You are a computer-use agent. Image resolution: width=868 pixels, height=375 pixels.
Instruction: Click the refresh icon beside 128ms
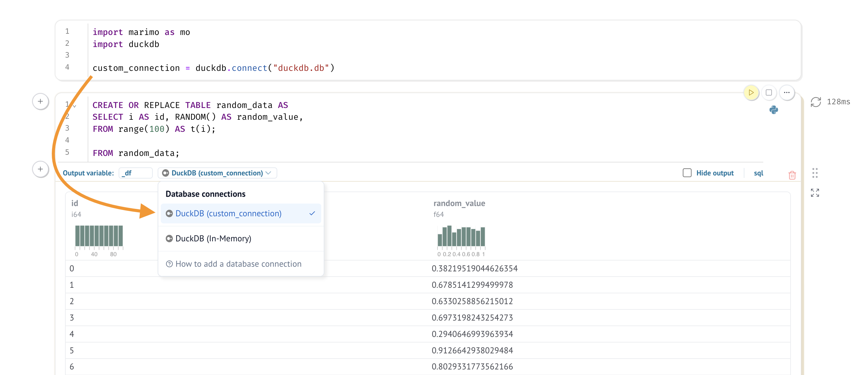tap(815, 102)
